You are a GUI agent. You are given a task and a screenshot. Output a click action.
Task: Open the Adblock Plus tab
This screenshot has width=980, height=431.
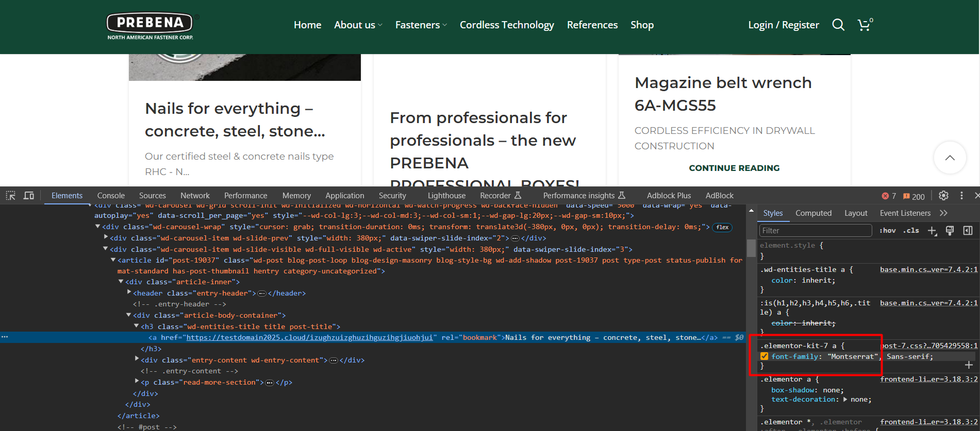click(x=669, y=196)
